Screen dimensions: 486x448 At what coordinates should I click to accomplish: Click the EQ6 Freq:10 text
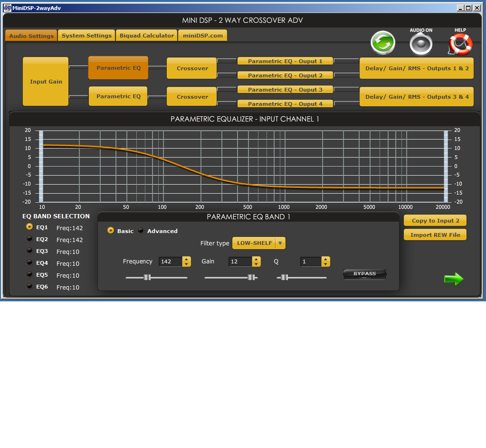point(68,287)
